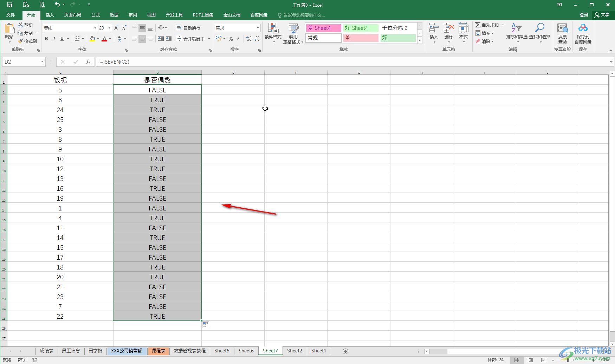Screen dimensions: 615x364
Task: Decrease font size with the smaller A
Action: (124, 28)
